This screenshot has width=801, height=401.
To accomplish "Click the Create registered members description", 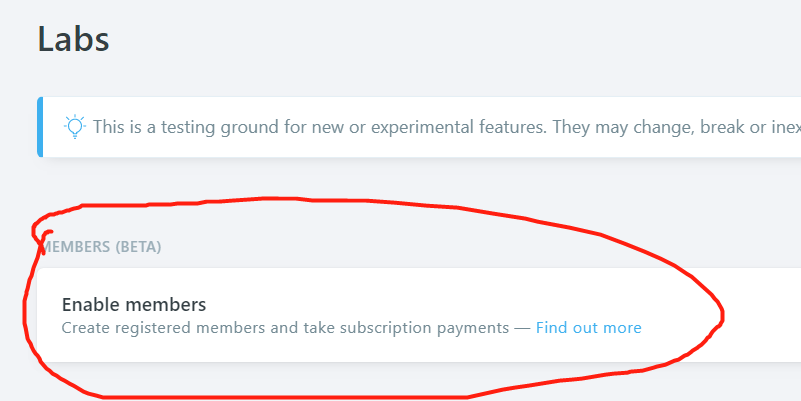I will 286,327.
